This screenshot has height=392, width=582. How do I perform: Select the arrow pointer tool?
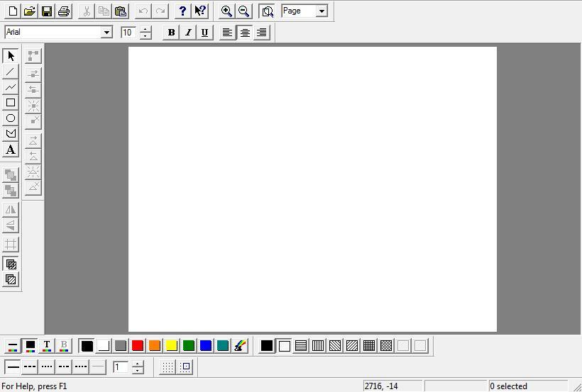coord(11,56)
